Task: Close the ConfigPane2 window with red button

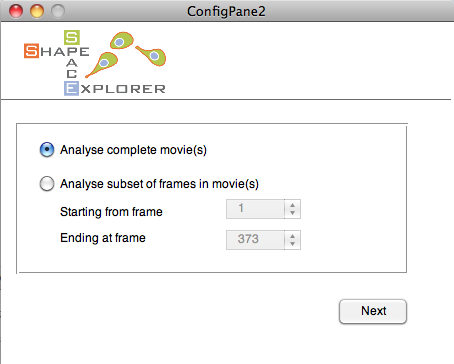Action: (x=16, y=11)
